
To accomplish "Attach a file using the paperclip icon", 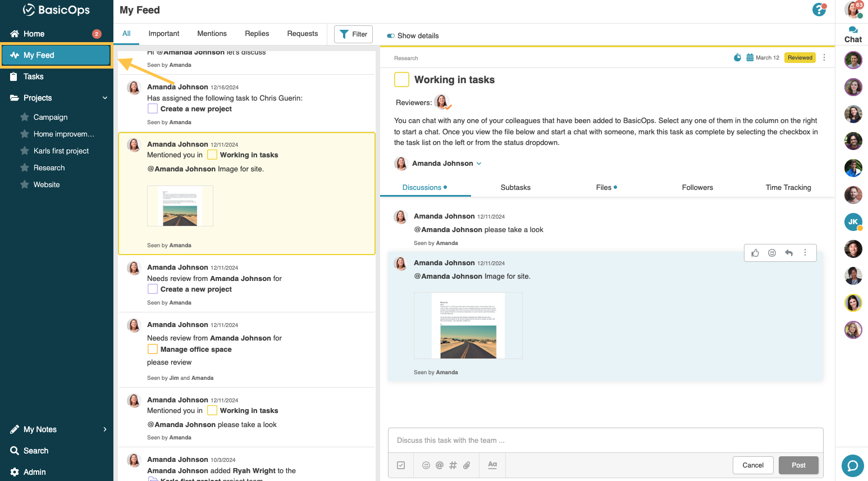I will tap(467, 465).
